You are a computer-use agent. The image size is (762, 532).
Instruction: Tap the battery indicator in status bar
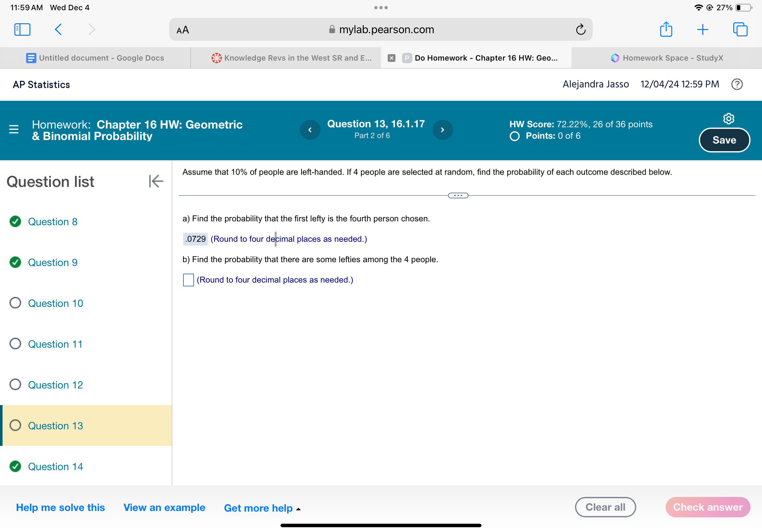tap(744, 8)
